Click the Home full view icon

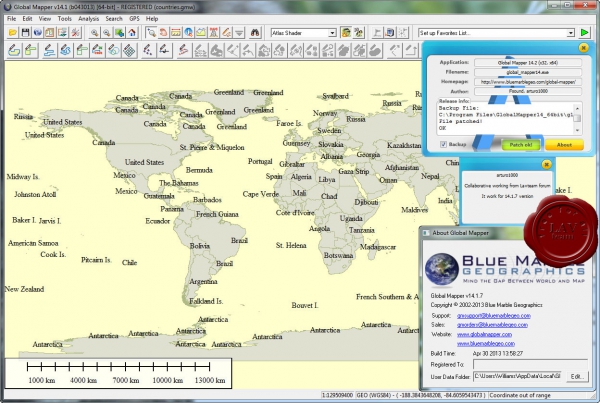click(x=132, y=33)
